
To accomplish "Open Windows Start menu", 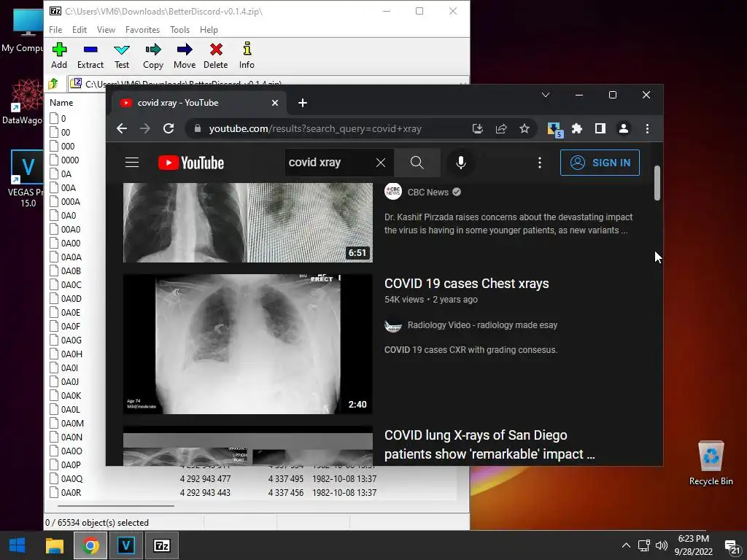I will point(18,545).
